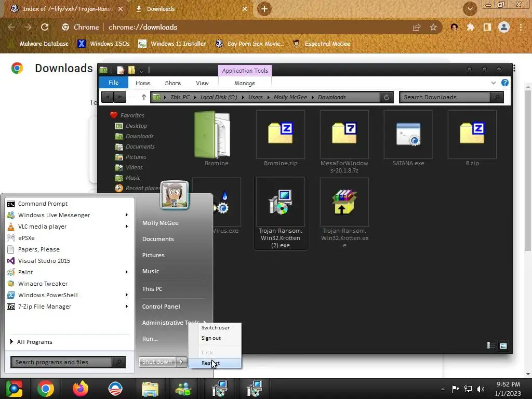Select Trojan-Ransom.Win32.Krotten.exe RAR-icon file

[x=344, y=214]
